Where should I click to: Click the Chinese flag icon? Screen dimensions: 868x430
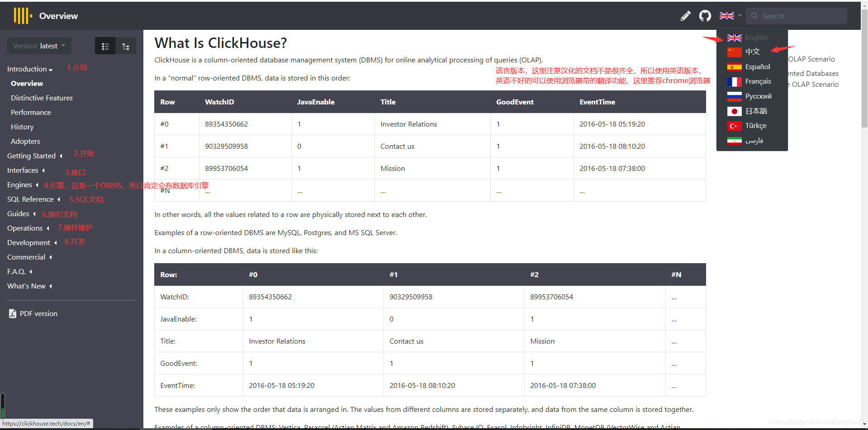point(734,52)
